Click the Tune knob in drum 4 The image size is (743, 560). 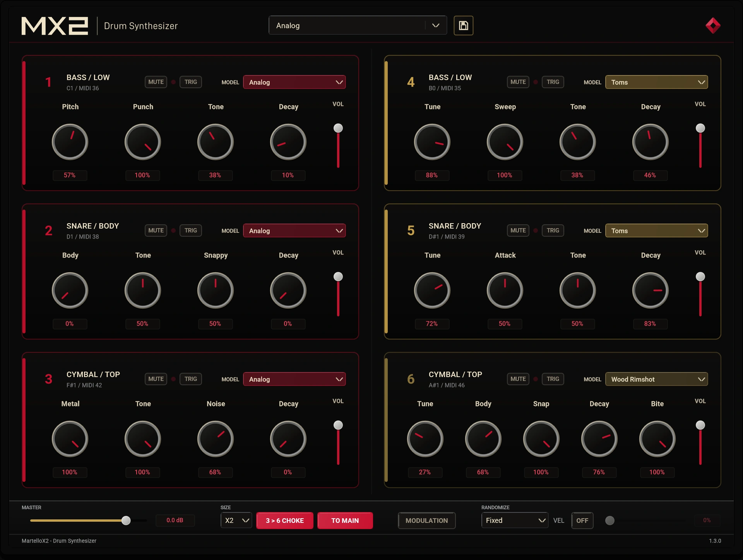pyautogui.click(x=432, y=142)
